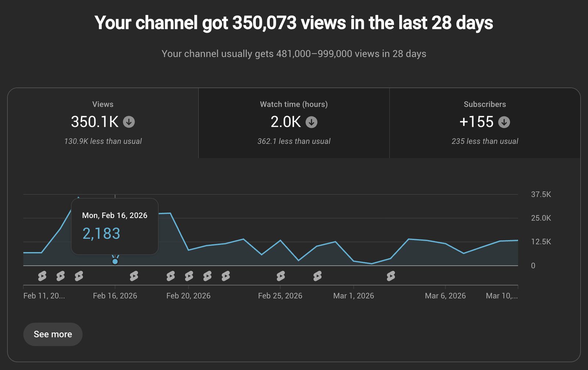
Task: Switch to the Views metric tab
Action: [103, 123]
